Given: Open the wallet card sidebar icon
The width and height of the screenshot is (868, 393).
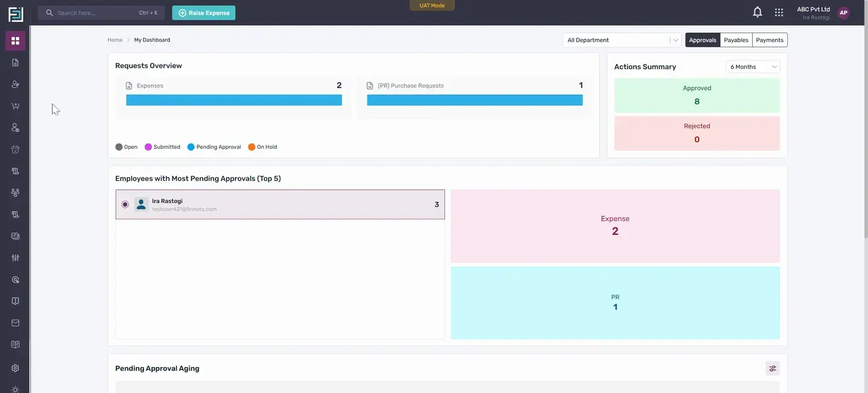Looking at the screenshot, I should pos(15,236).
